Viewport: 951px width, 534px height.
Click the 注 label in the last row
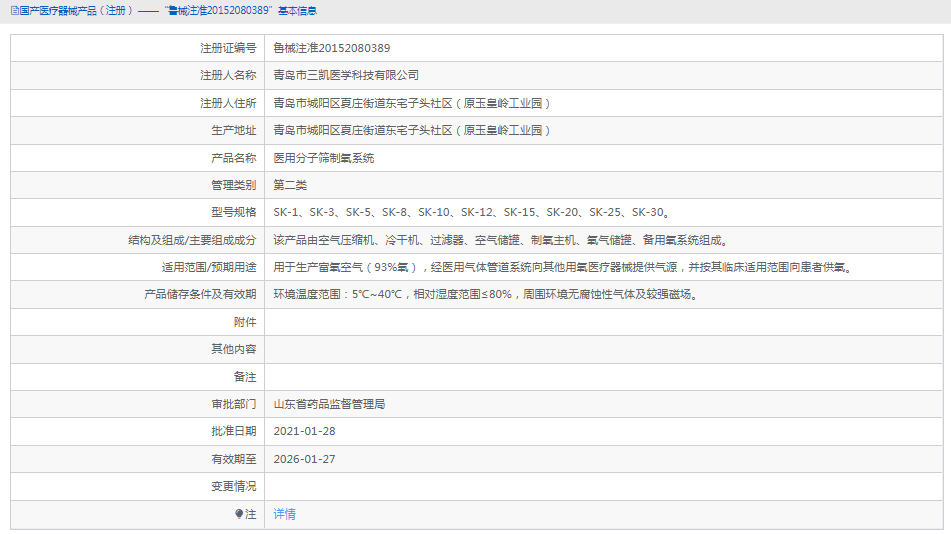[250, 514]
